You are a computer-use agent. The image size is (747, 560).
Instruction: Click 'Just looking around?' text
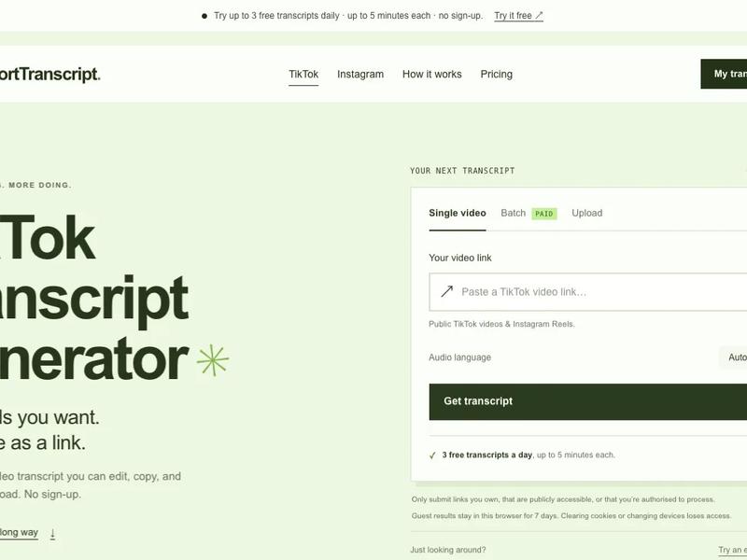(448, 550)
